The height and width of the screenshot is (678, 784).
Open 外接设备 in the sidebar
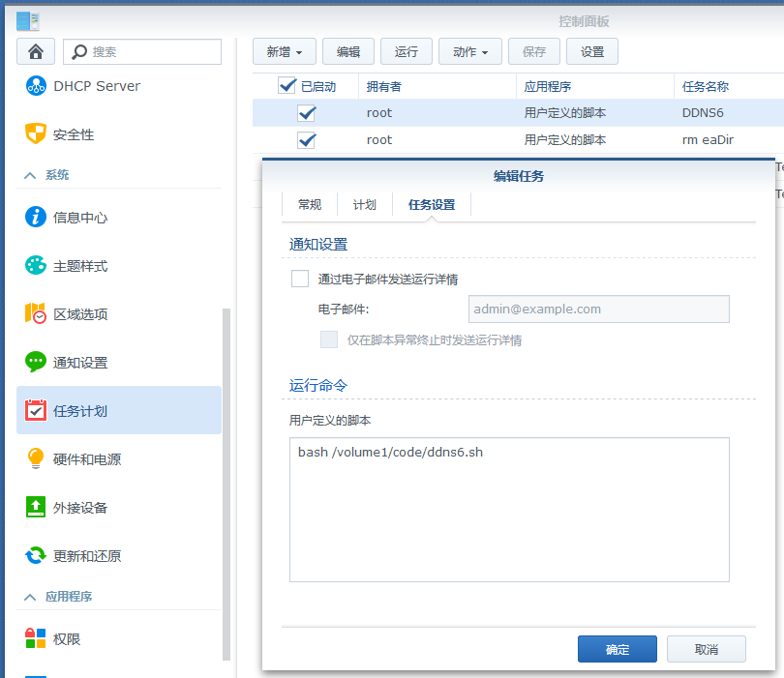click(80, 508)
